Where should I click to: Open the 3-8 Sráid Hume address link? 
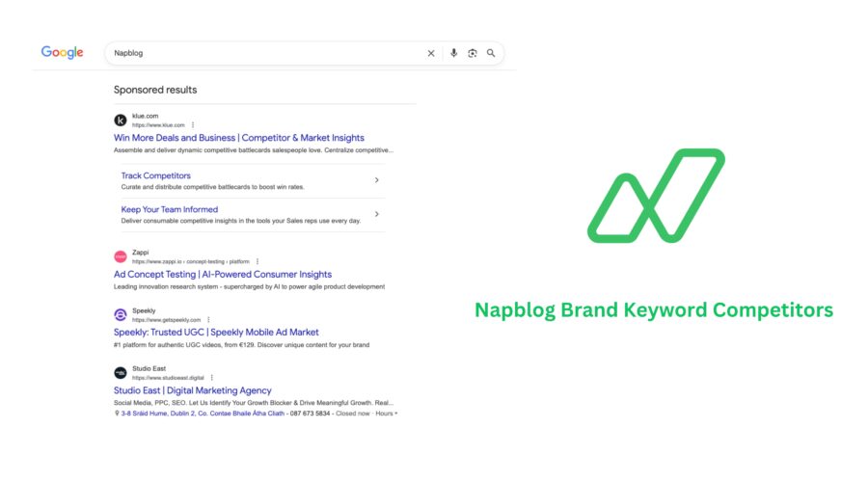203,414
